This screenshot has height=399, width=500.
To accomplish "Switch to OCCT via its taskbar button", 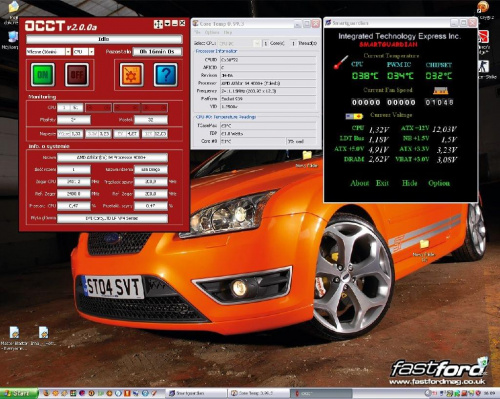I will point(321,393).
